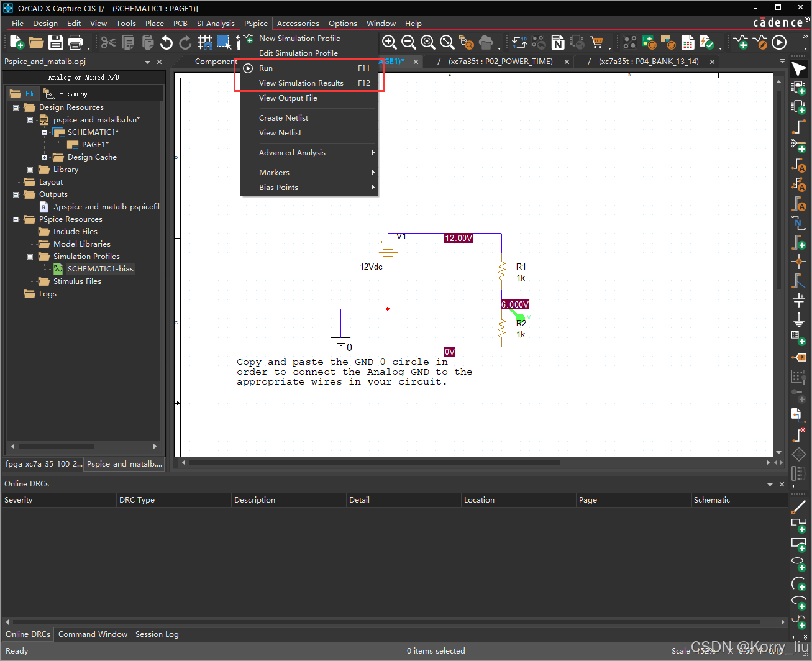Select the Place Wire tool
The width and height of the screenshot is (812, 661).
[x=800, y=127]
